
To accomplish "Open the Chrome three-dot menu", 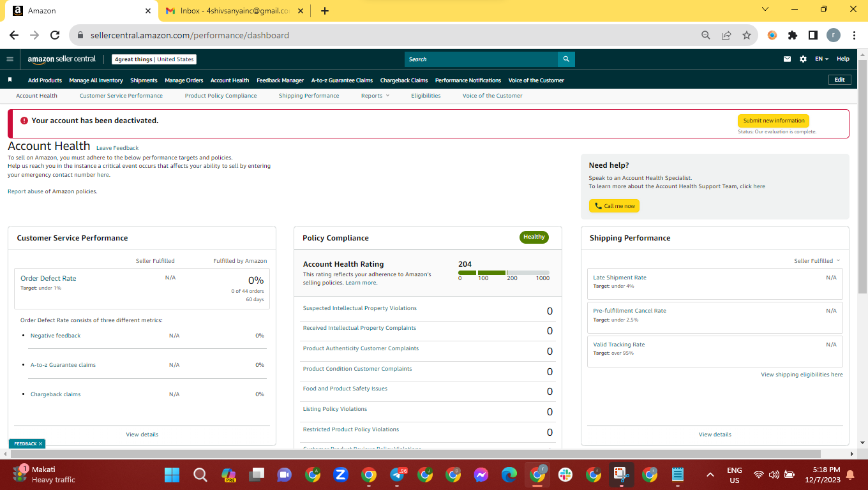I will (x=854, y=35).
